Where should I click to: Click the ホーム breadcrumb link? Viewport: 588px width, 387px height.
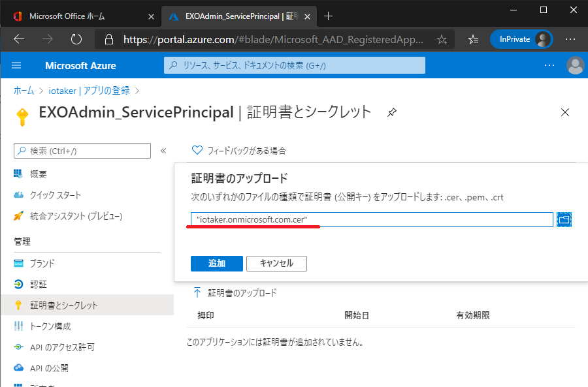24,90
